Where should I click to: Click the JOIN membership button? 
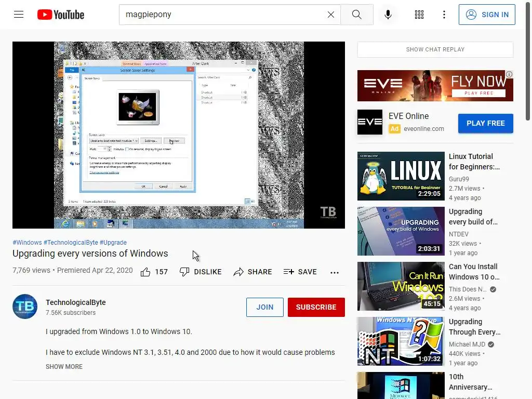pyautogui.click(x=264, y=307)
